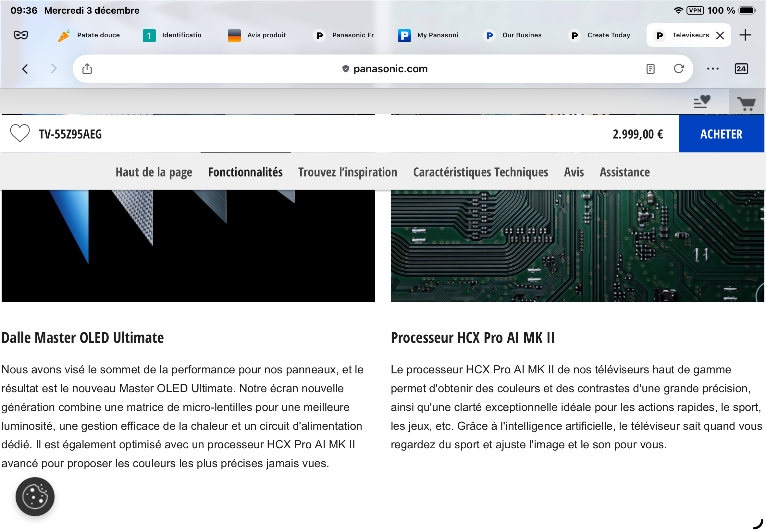Switch to My Panasonic tab
The image size is (766, 532).
(x=429, y=35)
